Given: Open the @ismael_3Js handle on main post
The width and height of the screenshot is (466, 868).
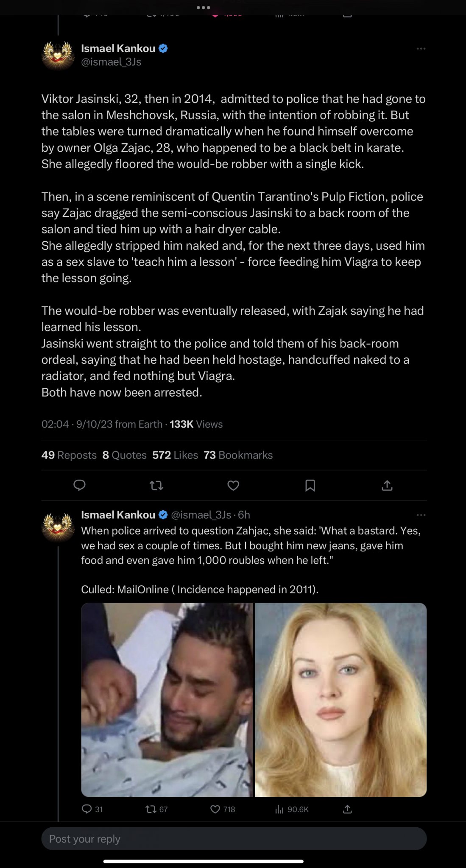Looking at the screenshot, I should pyautogui.click(x=111, y=62).
